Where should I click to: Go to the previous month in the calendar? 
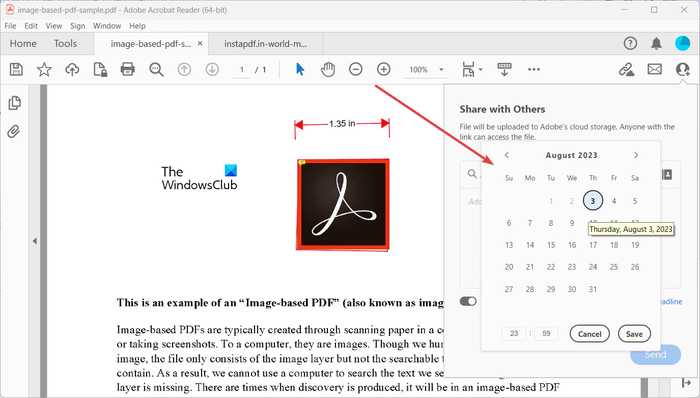tap(507, 155)
